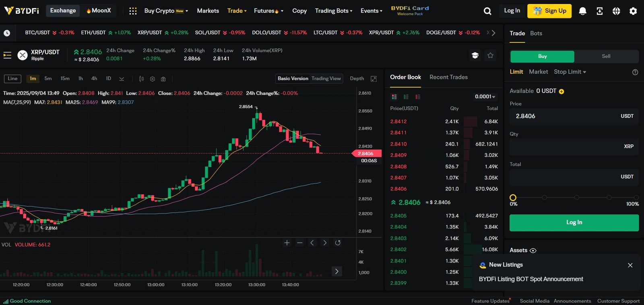Switch to the Recent Trades tab
This screenshot has width=644, height=305.
click(x=448, y=77)
